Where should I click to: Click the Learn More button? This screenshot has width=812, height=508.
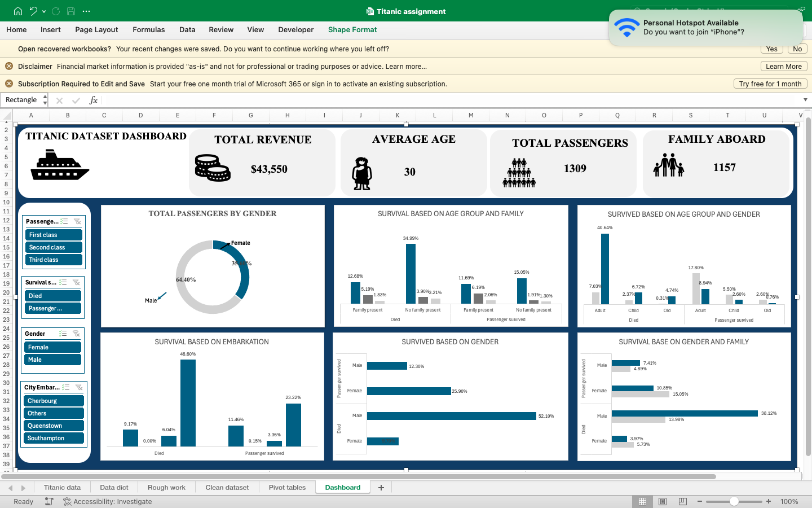(x=784, y=66)
